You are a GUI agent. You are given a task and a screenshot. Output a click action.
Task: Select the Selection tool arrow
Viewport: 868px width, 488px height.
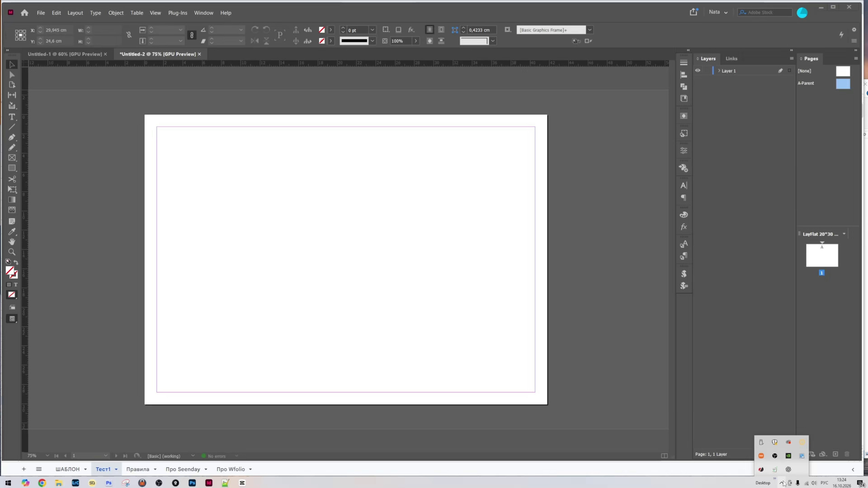click(x=12, y=64)
